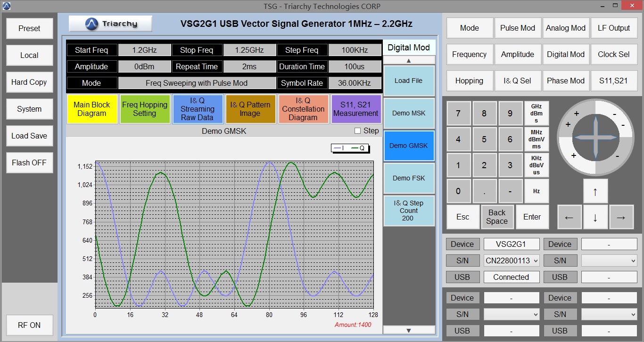
Task: Click the MHz dBmV ms unit key
Action: pos(537,139)
